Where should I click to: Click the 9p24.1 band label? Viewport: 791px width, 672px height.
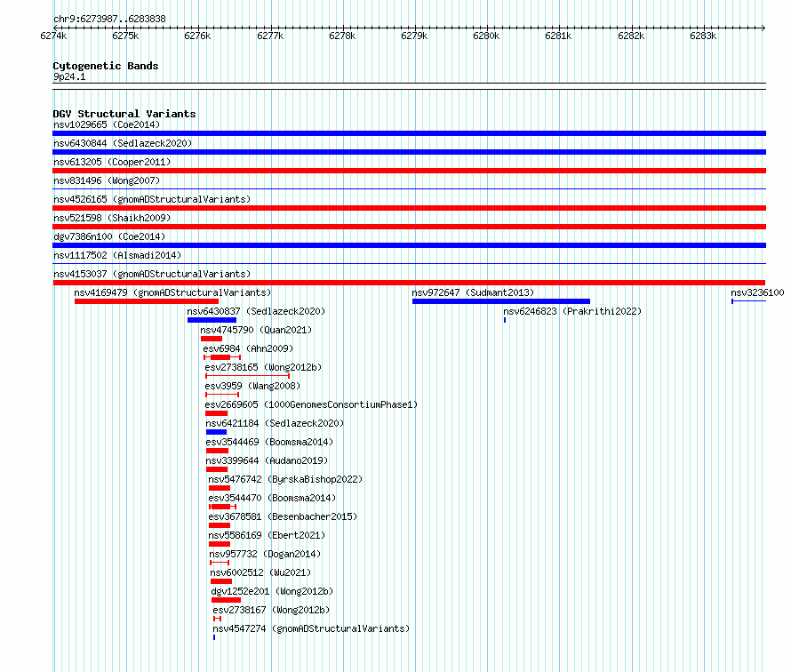tap(69, 76)
